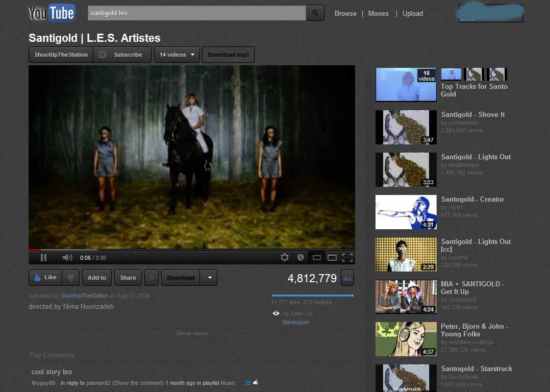Screen dimensions: 550x392
Task: Open Top Tracks for Santo Gold playlist
Action: point(474,90)
